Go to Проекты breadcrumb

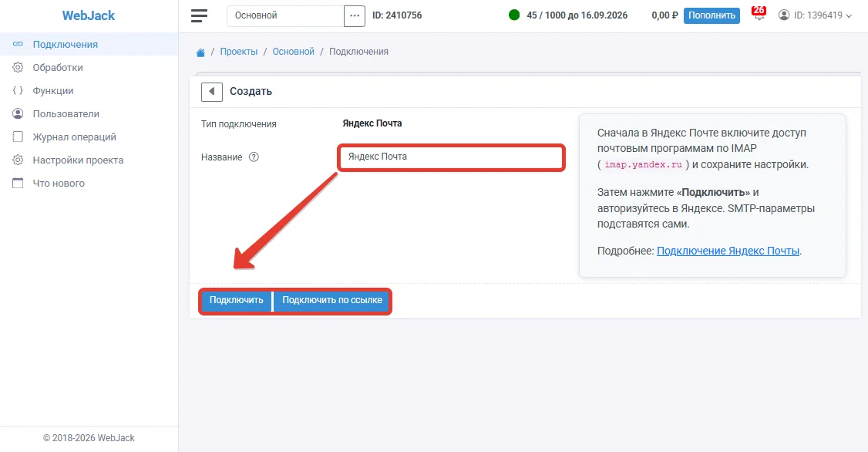click(239, 52)
